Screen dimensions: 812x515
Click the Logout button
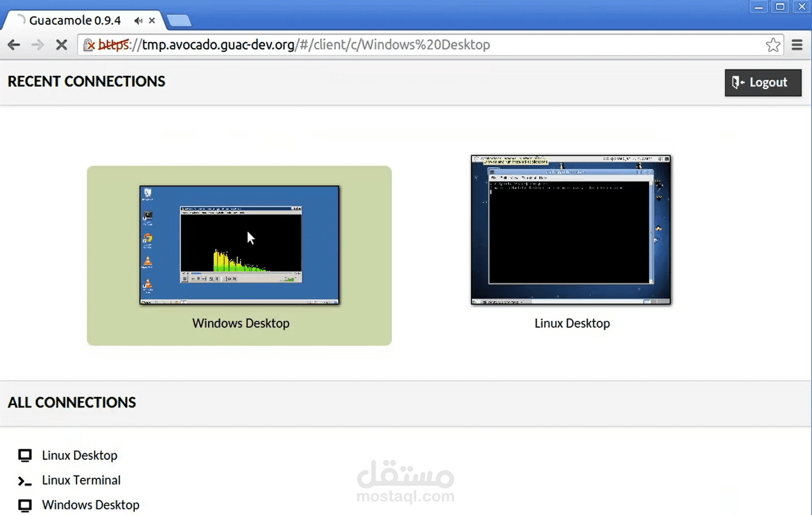763,83
